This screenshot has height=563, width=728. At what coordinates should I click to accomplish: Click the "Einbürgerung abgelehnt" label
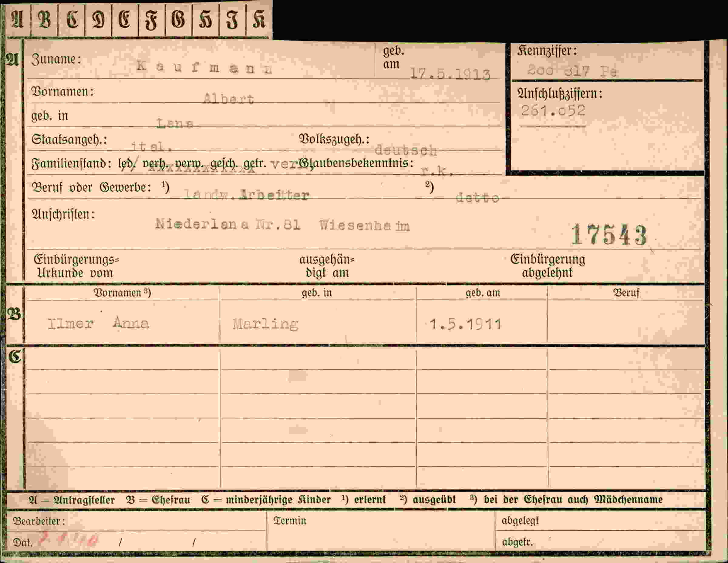point(548,266)
